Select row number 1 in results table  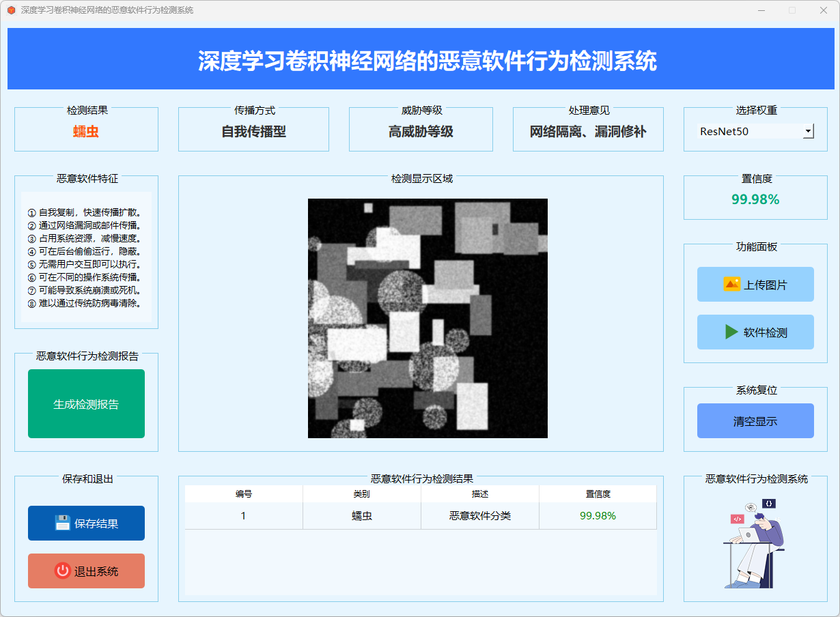tap(244, 516)
